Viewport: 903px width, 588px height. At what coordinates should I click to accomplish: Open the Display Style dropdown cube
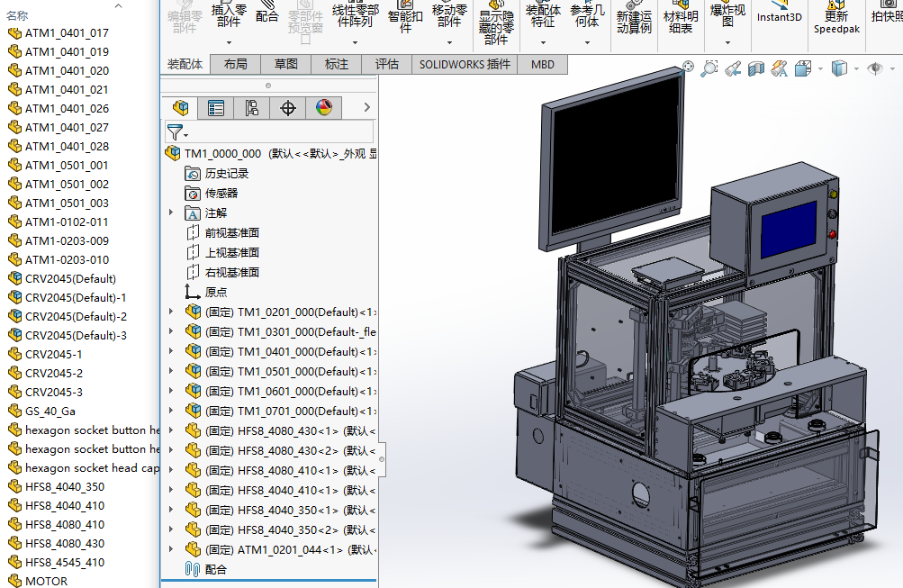point(838,68)
